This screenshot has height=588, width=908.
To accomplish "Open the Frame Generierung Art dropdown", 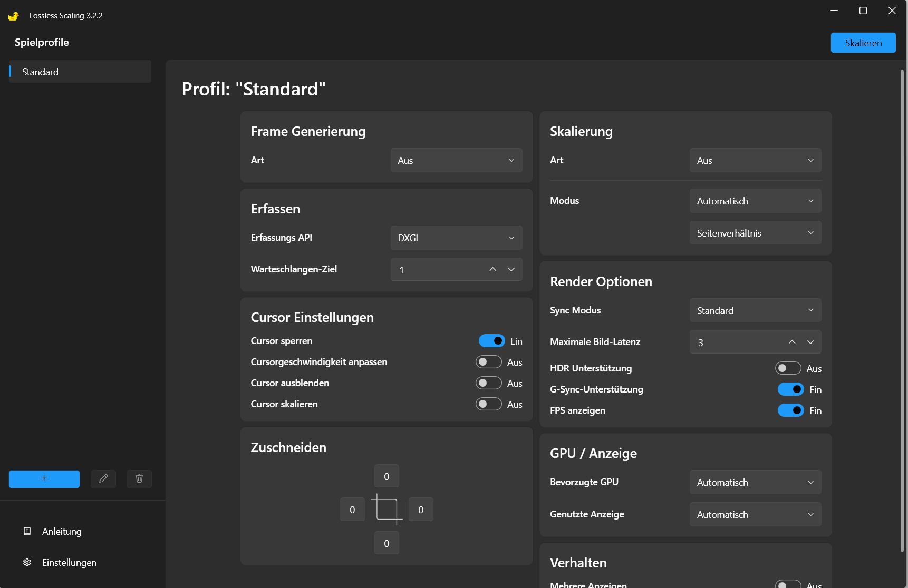I will (x=456, y=161).
